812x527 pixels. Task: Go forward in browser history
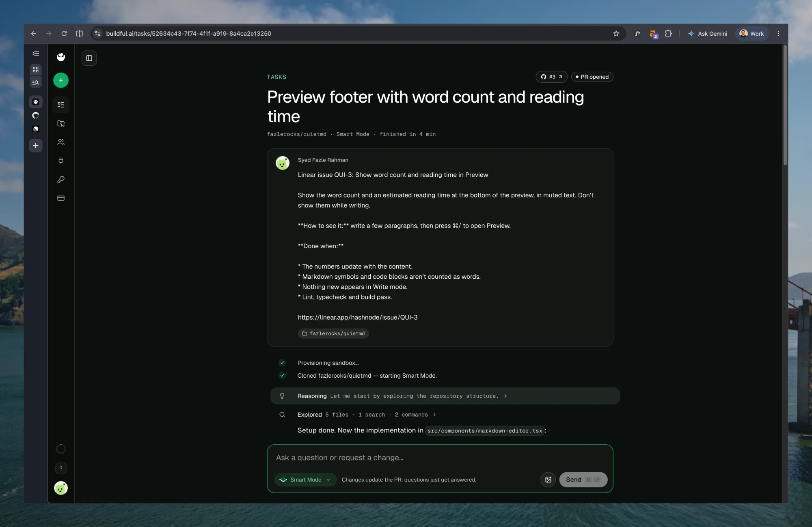pyautogui.click(x=49, y=34)
